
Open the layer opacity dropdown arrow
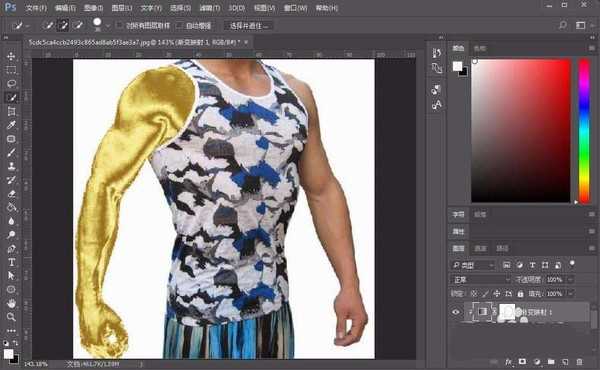pos(570,280)
